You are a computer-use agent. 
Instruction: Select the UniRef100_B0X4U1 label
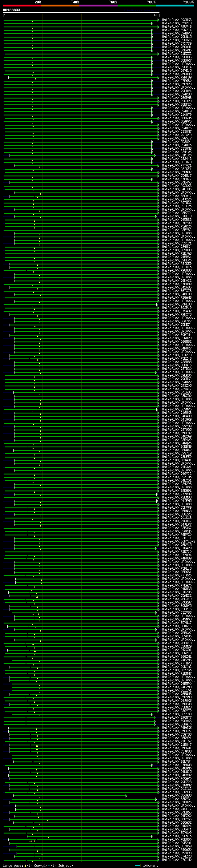pyautogui.click(x=177, y=460)
